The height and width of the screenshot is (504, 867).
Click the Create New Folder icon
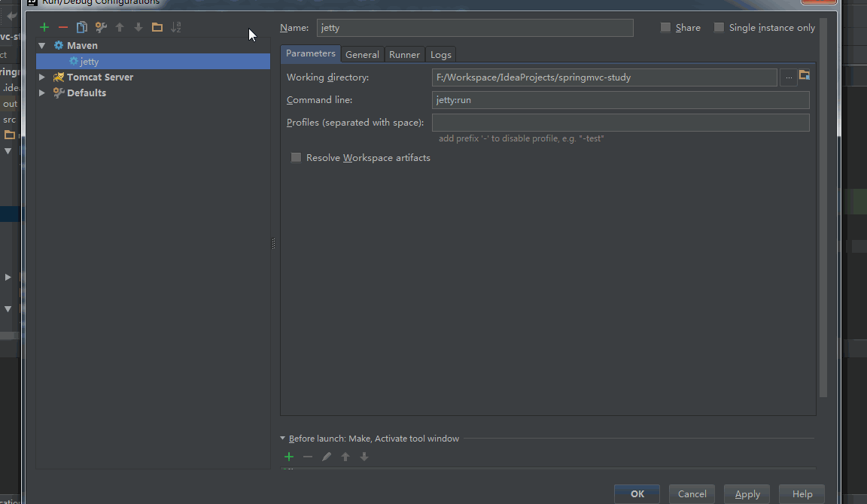[157, 28]
